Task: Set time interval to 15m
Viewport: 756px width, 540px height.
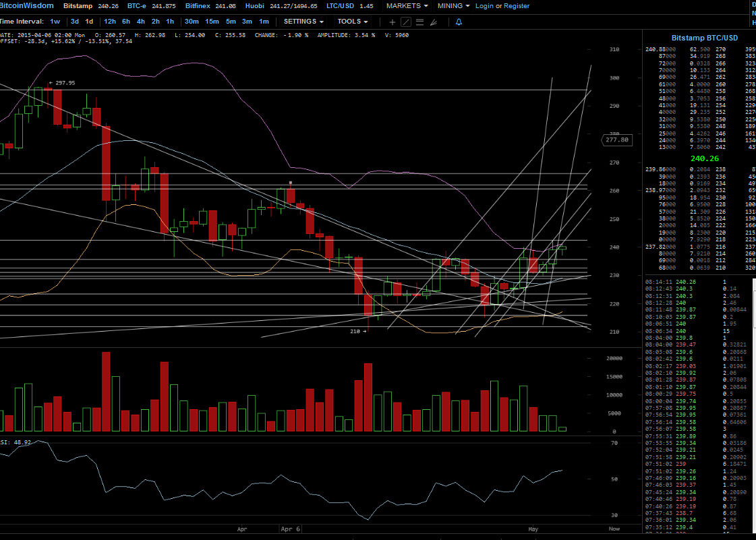Action: [212, 21]
